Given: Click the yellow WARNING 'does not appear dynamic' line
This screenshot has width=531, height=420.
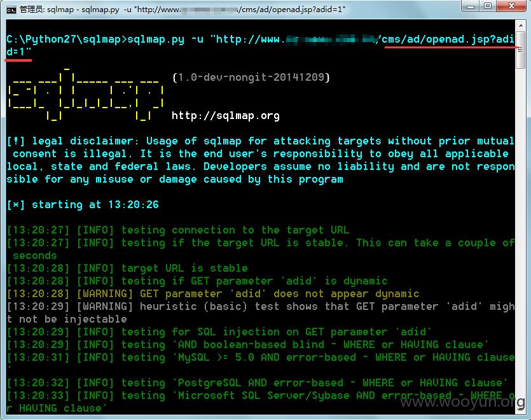Looking at the screenshot, I should (213, 294).
